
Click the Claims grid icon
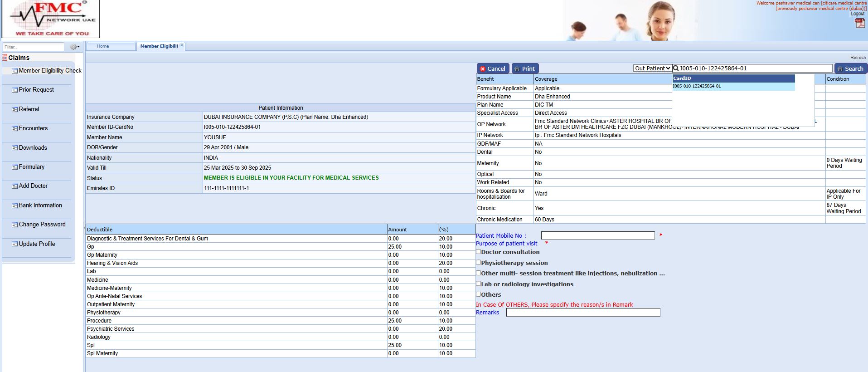(5, 58)
